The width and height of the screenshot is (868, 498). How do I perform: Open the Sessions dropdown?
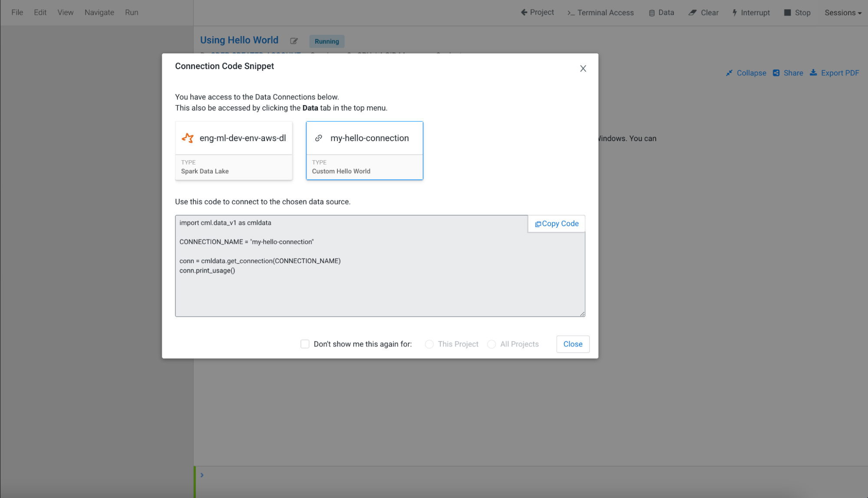coord(842,13)
